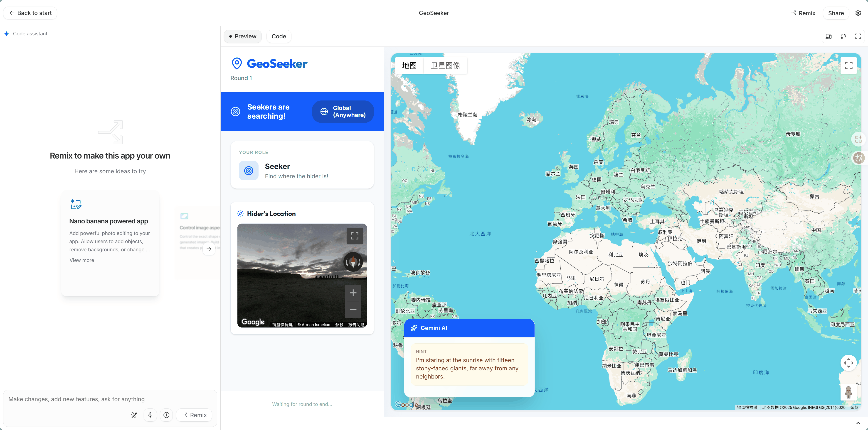Click the magic wand edit icon
The width and height of the screenshot is (868, 430).
(134, 415)
